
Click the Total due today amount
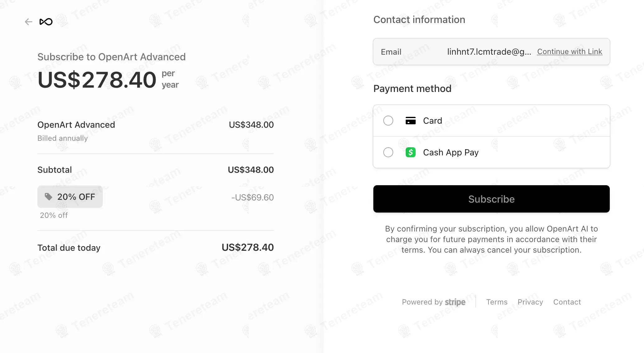[x=248, y=247]
